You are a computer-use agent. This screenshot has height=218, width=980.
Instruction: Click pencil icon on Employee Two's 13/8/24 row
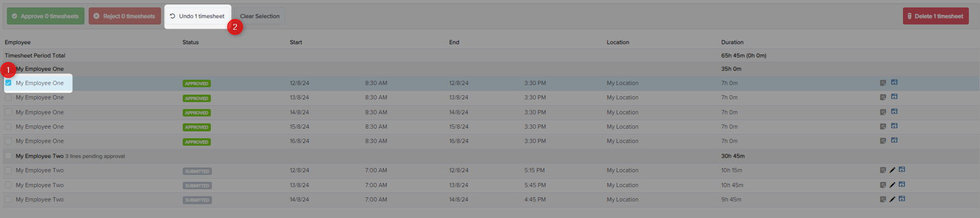click(892, 185)
